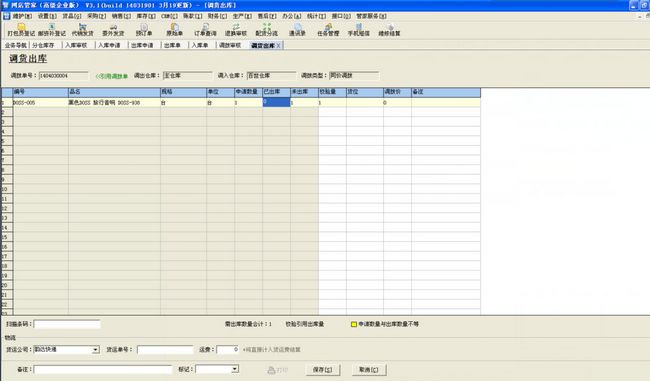Screen dimensions: 650x381
Task: Open the 打包员登记 toolbar icon
Action: pos(21,29)
